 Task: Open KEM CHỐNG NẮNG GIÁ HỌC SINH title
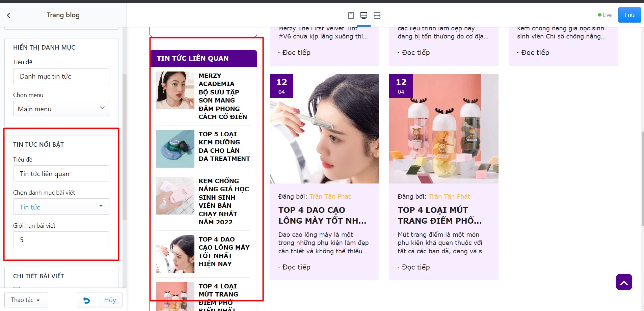click(224, 201)
